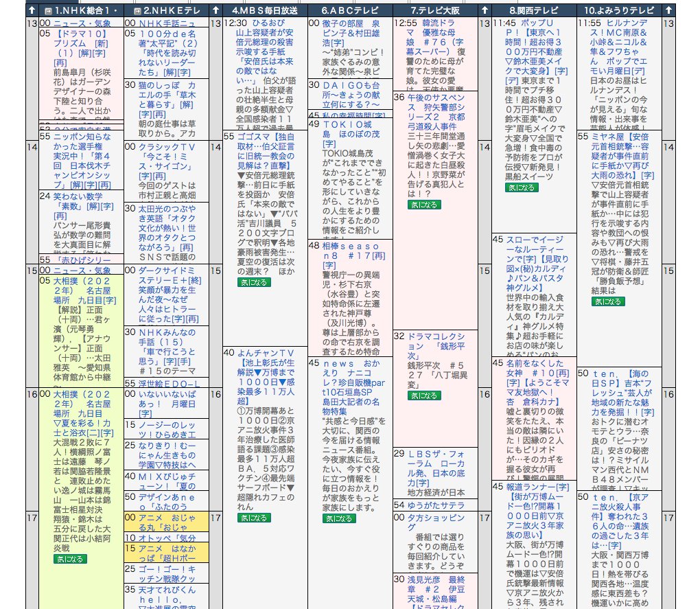
Task: Open the 15:05 大相撲 名古屋場所 九日目 link
Action: point(85,290)
